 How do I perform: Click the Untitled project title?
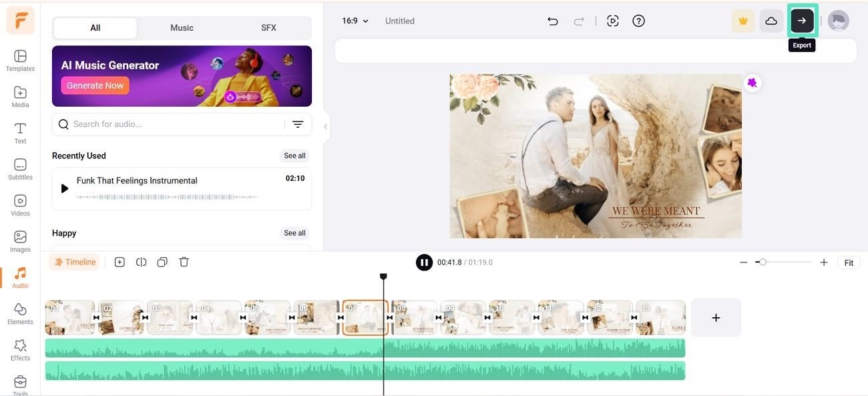coord(400,21)
